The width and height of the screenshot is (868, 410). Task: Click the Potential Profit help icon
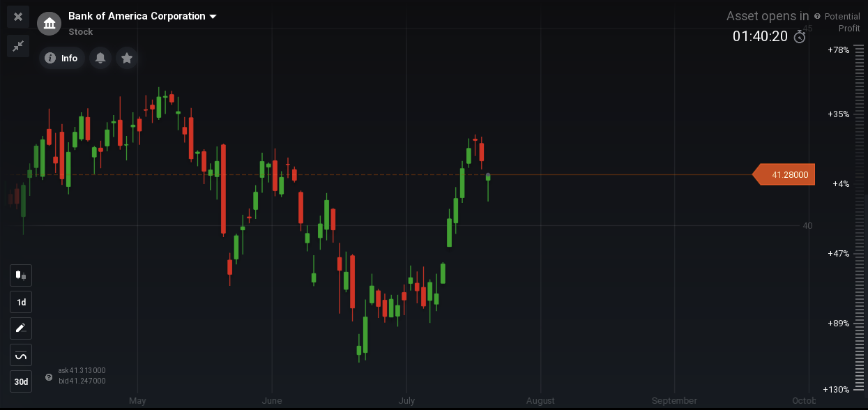[817, 16]
